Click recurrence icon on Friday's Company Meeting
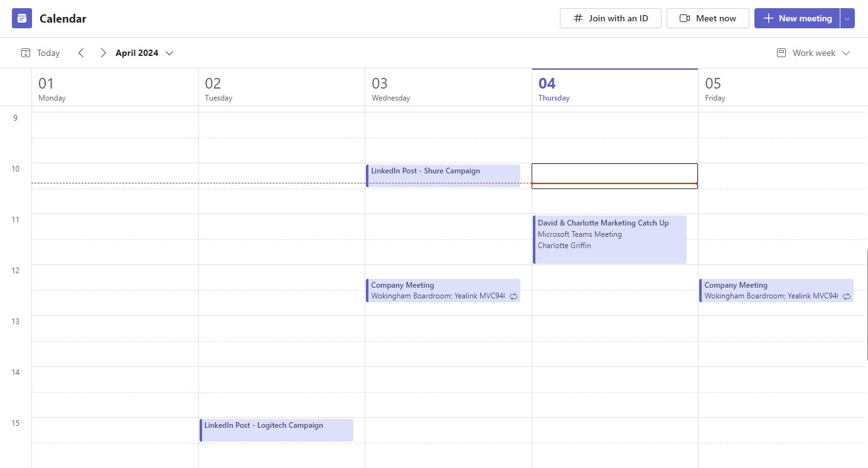Image resolution: width=868 pixels, height=468 pixels. coord(847,296)
